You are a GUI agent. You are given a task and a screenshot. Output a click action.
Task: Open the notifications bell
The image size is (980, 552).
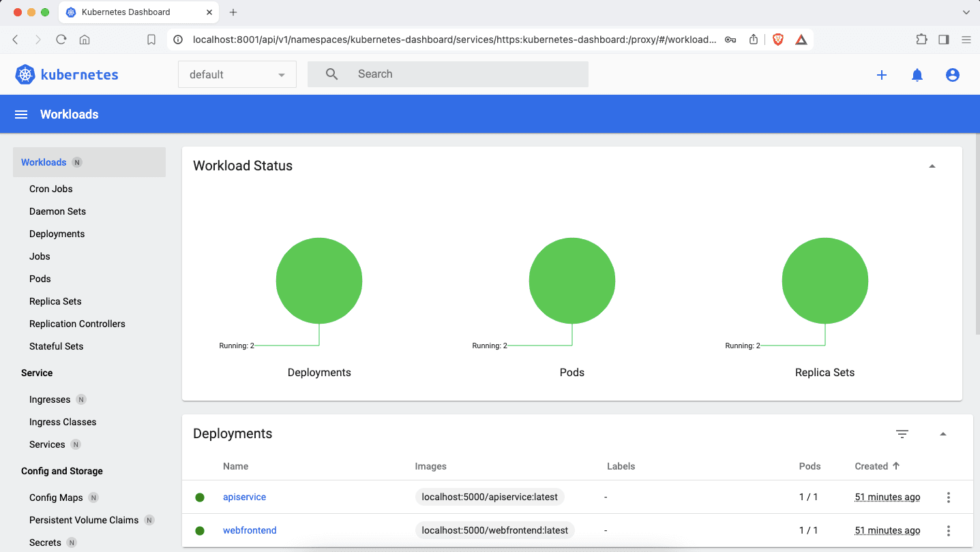pyautogui.click(x=917, y=75)
